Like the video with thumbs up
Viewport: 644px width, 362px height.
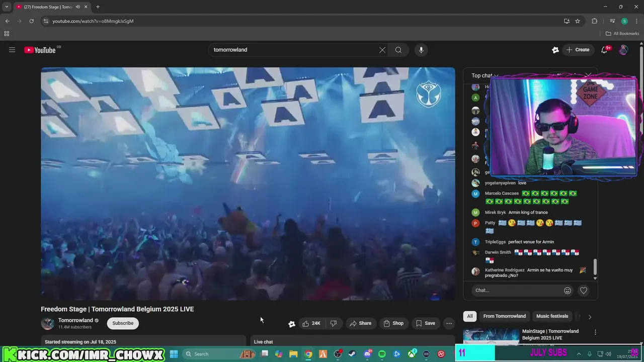(311, 323)
